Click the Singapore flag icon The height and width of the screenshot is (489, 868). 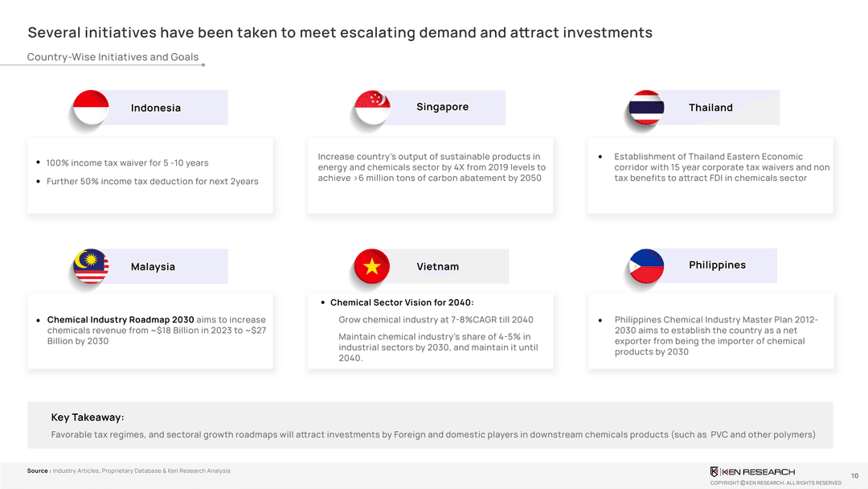[x=372, y=108]
